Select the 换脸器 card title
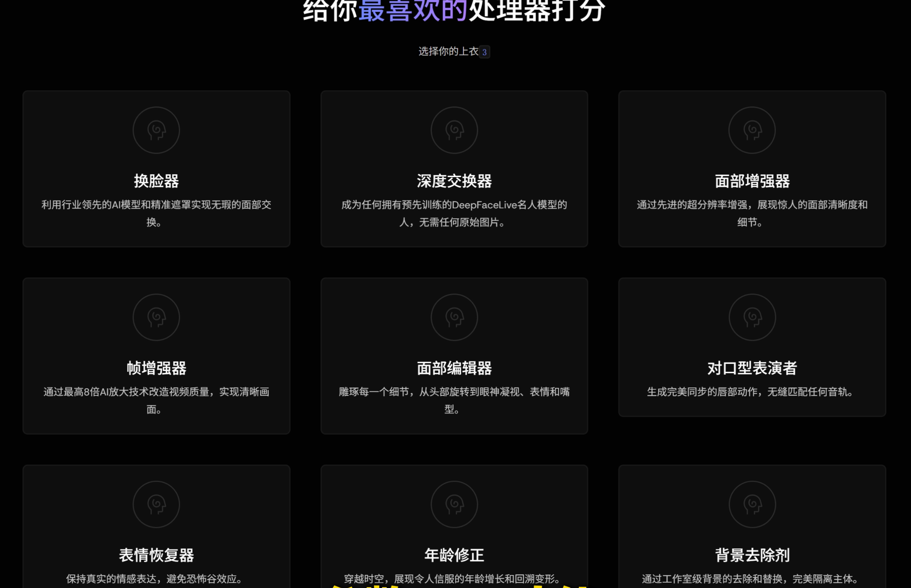911x588 pixels. click(x=156, y=181)
